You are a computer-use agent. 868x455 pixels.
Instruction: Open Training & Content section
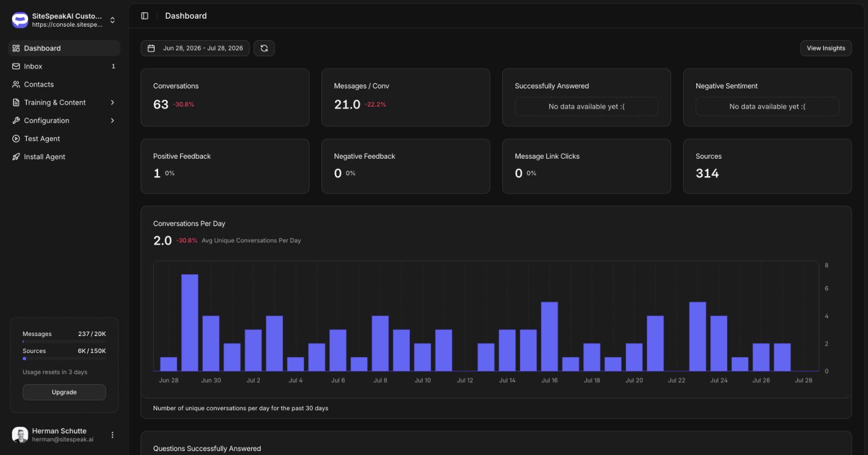[x=64, y=103]
